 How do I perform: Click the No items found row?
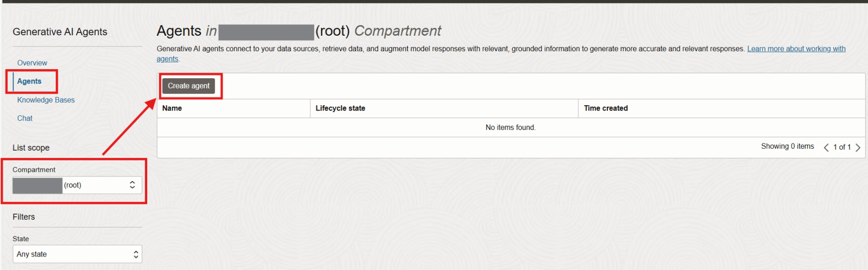pyautogui.click(x=510, y=128)
